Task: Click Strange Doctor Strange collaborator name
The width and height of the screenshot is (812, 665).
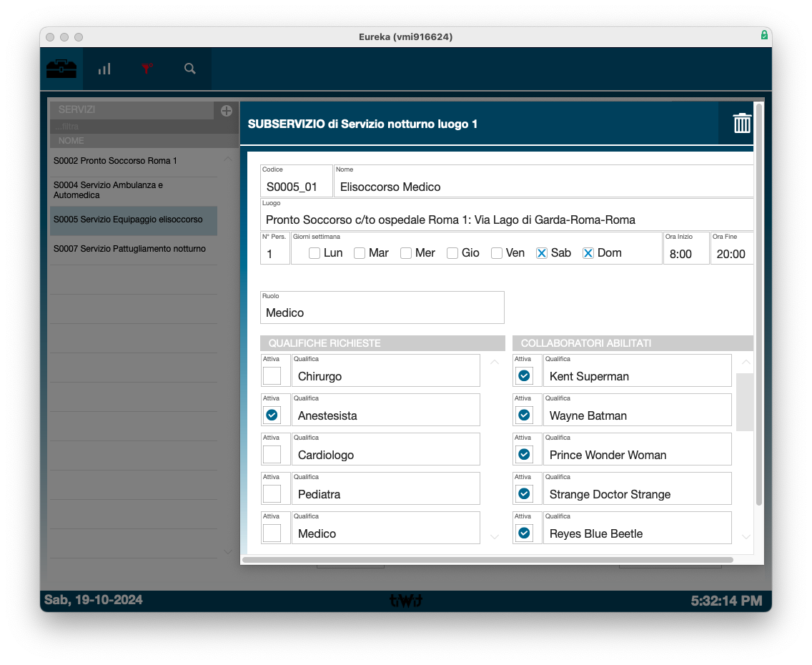Action: (638, 488)
